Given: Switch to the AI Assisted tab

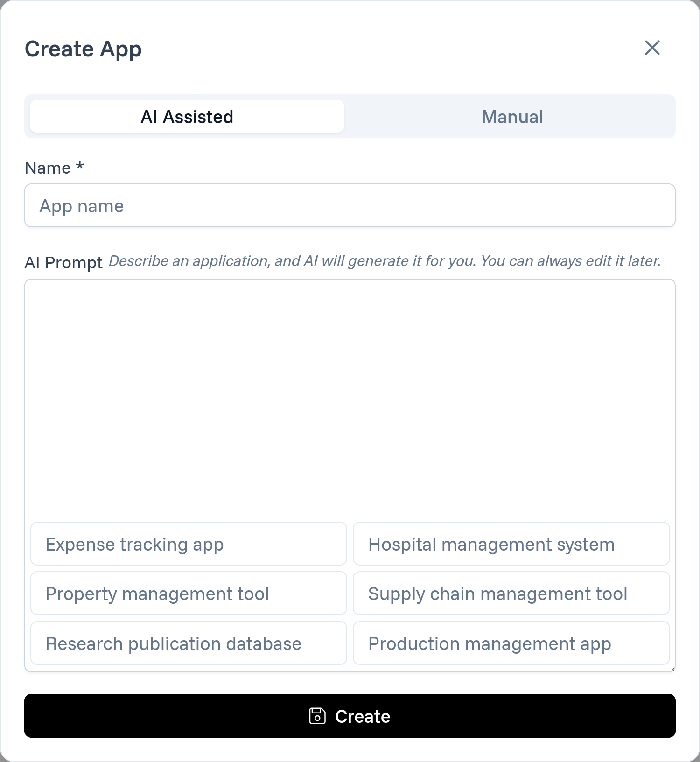Looking at the screenshot, I should [187, 117].
